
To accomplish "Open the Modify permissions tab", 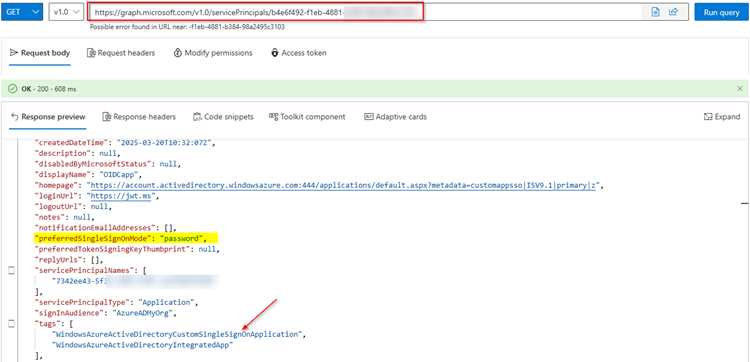I will (x=213, y=53).
